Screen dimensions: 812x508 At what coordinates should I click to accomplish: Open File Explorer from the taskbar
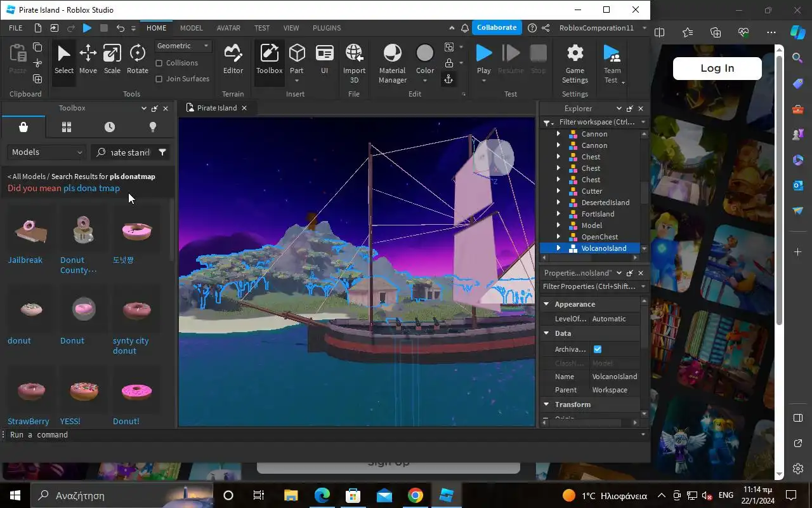pyautogui.click(x=291, y=495)
